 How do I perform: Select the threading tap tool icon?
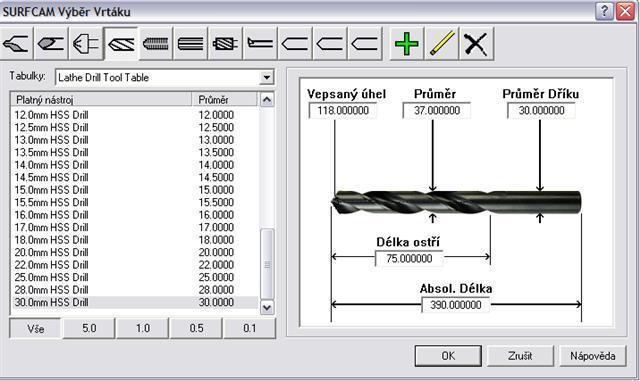click(x=156, y=43)
